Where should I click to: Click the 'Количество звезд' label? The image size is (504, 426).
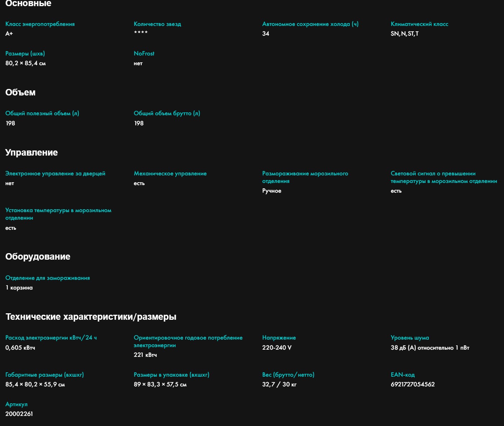point(157,24)
